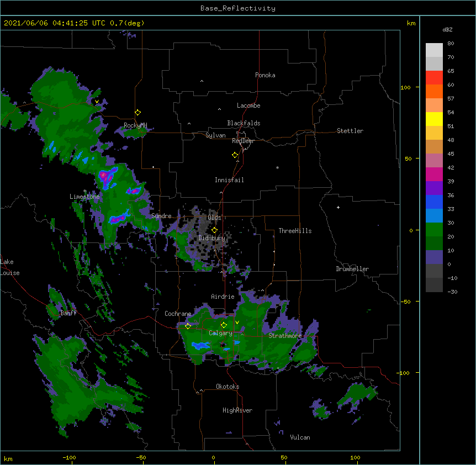
Task: Click the yellow diamond marker above Calgary label
Action: (x=224, y=325)
